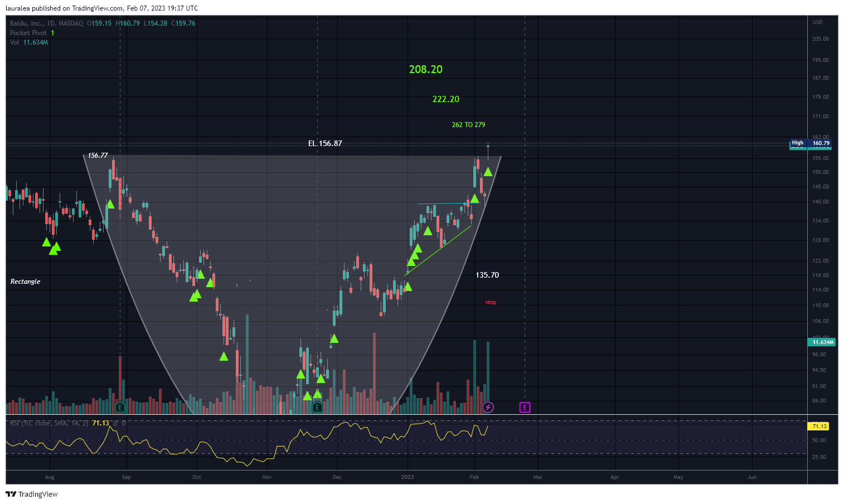Click the red stop label
This screenshot has width=844, height=504.
491,302
